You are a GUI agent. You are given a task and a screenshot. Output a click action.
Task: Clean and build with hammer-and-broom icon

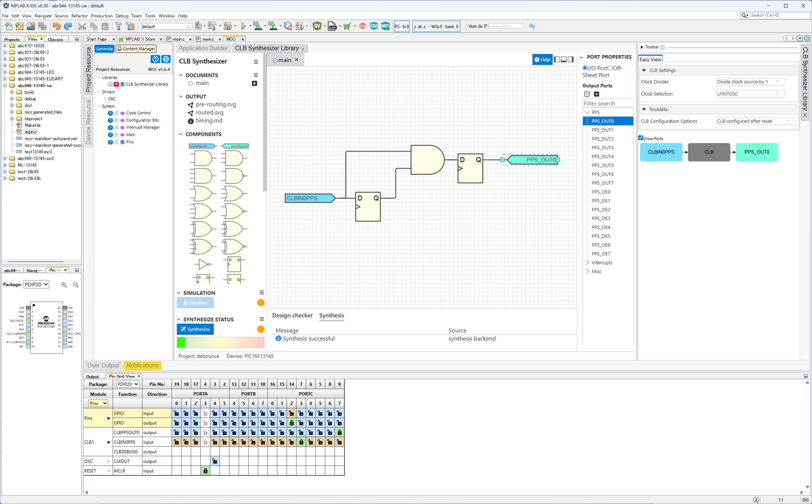point(130,26)
